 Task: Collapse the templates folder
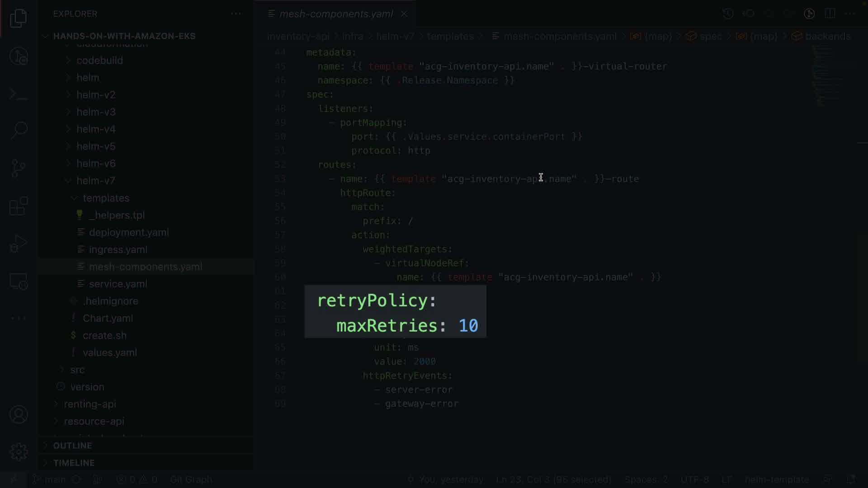(105, 198)
